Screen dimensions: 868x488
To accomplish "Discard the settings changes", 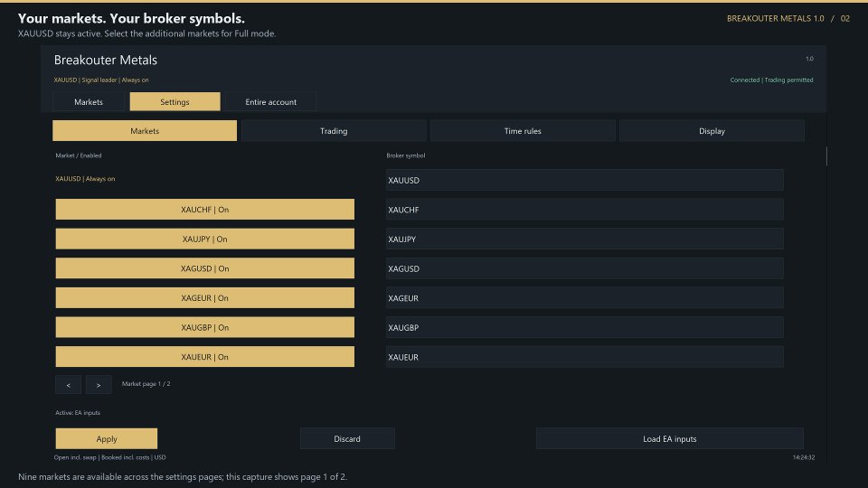I will [347, 439].
